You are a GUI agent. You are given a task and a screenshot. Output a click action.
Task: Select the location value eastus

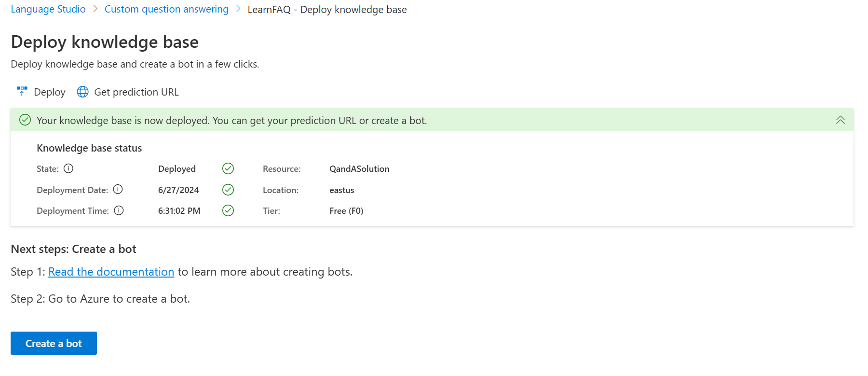point(342,190)
